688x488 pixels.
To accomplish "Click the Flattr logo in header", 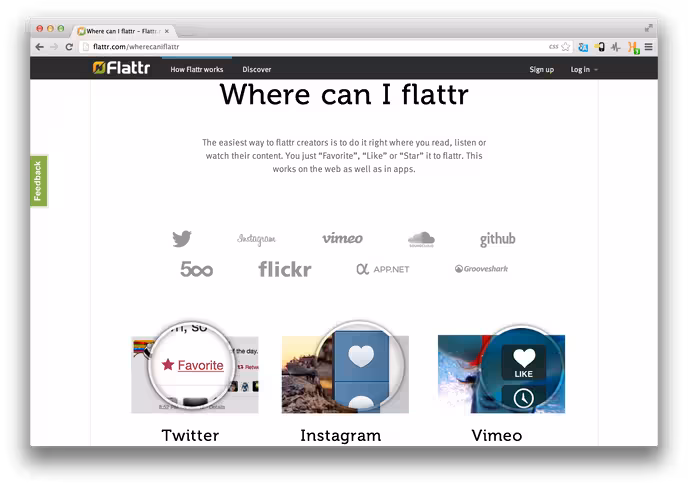I will [x=122, y=68].
